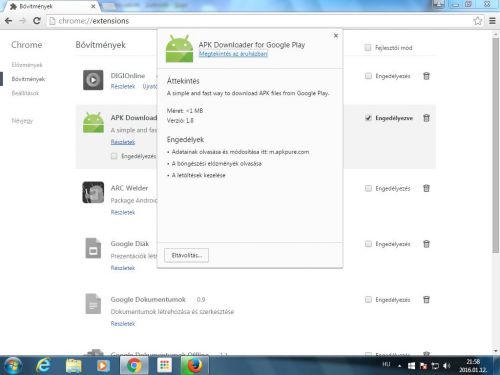Enable Fejlesztői mód checkbox
Viewport: 500px width, 375px height.
pyautogui.click(x=368, y=48)
